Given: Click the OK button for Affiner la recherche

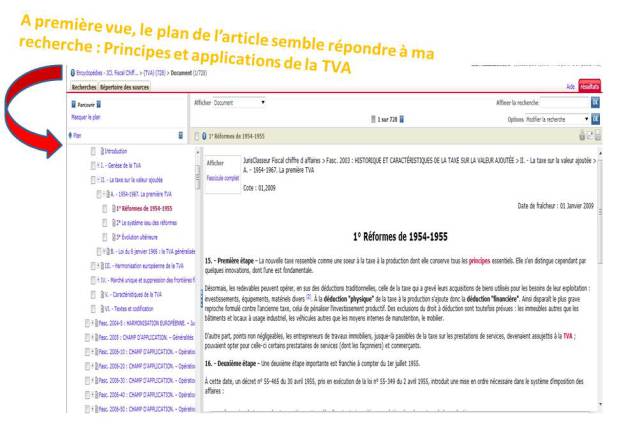Looking at the screenshot, I should pyautogui.click(x=595, y=102).
